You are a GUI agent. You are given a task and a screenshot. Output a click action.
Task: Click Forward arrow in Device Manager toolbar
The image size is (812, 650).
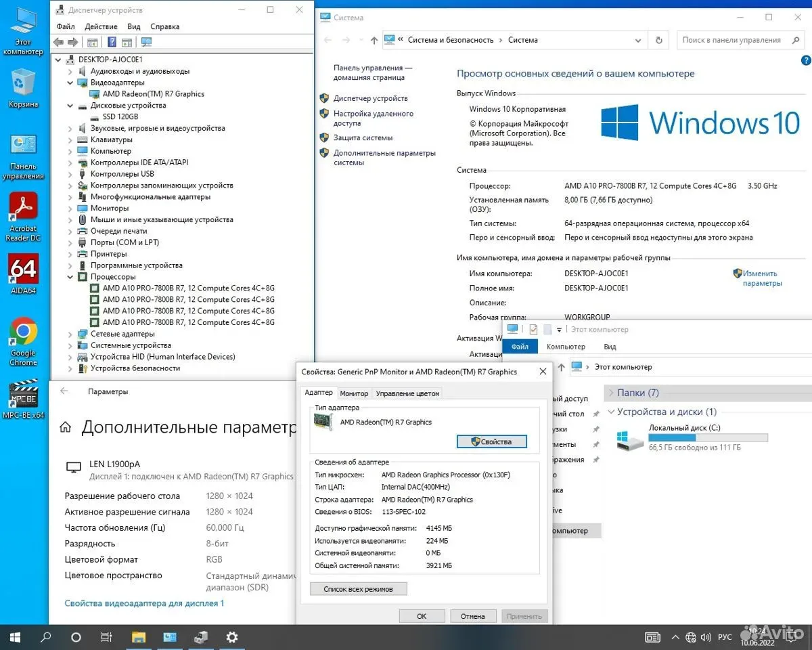pos(73,42)
